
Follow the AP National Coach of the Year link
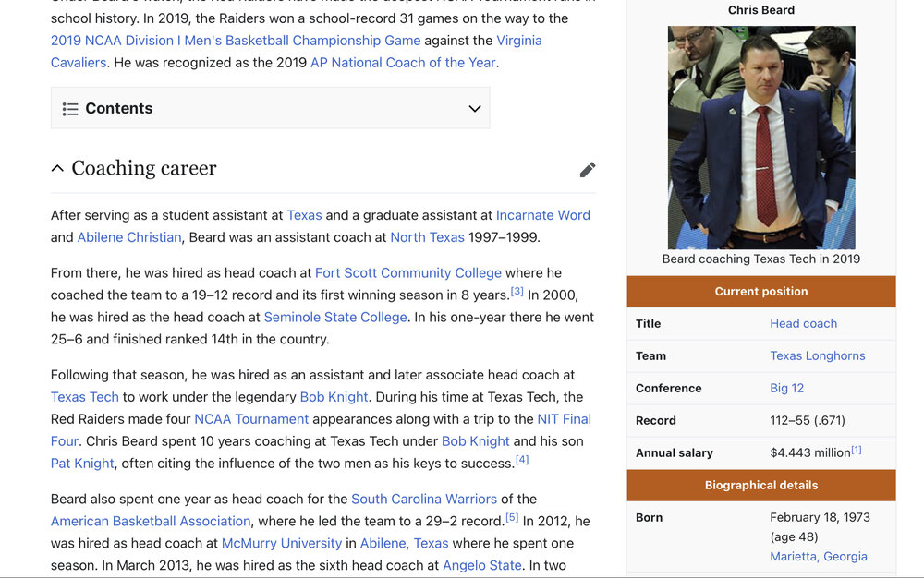click(x=403, y=63)
